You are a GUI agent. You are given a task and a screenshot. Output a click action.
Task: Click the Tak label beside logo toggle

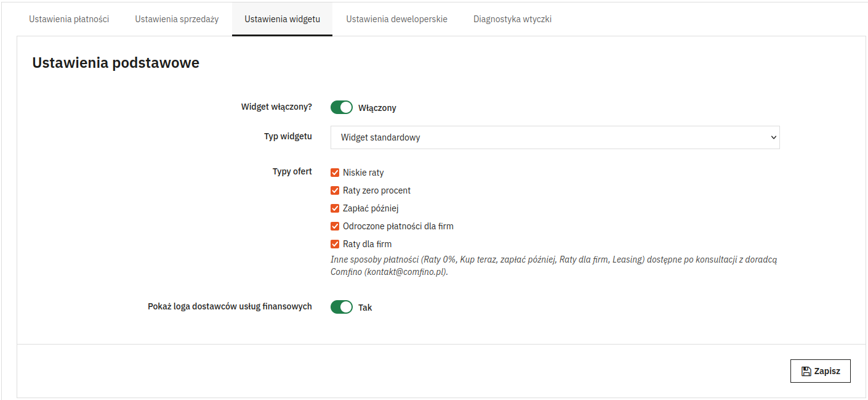coord(365,308)
